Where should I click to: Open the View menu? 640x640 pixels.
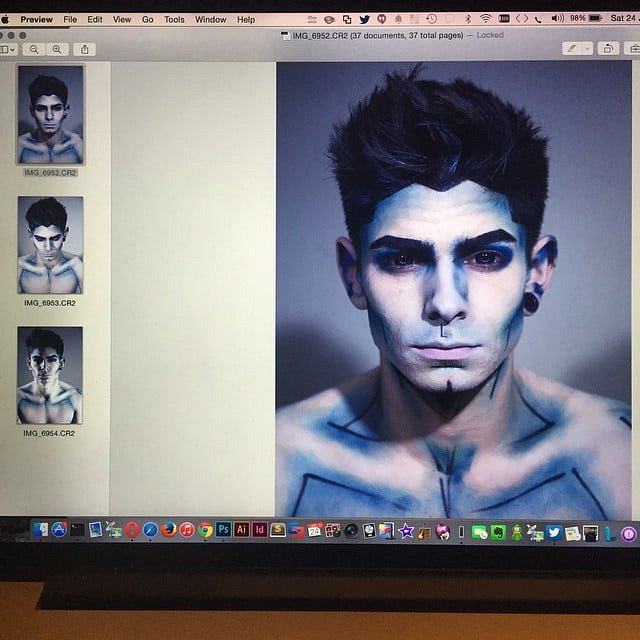pos(121,19)
